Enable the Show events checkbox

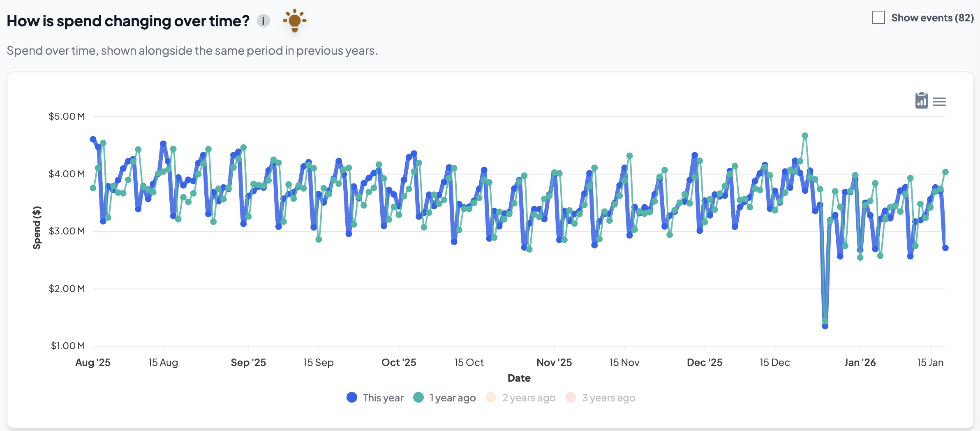pyautogui.click(x=878, y=18)
